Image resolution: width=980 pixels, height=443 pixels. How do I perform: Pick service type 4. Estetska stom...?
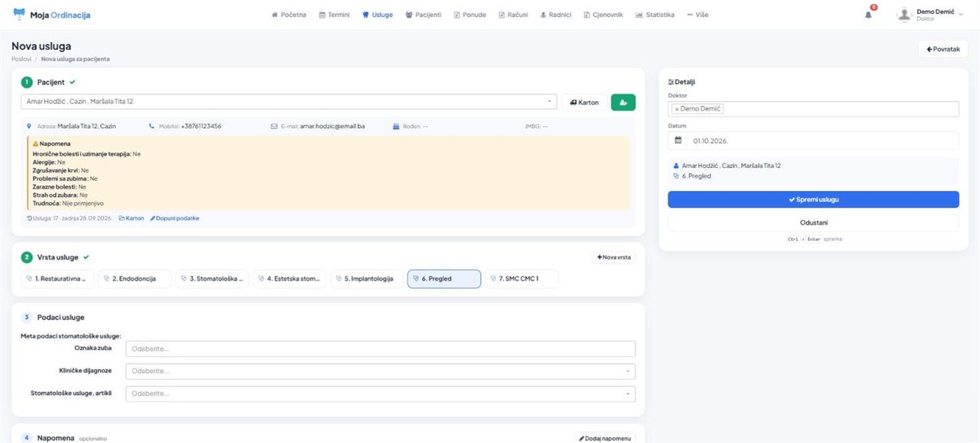pyautogui.click(x=289, y=279)
